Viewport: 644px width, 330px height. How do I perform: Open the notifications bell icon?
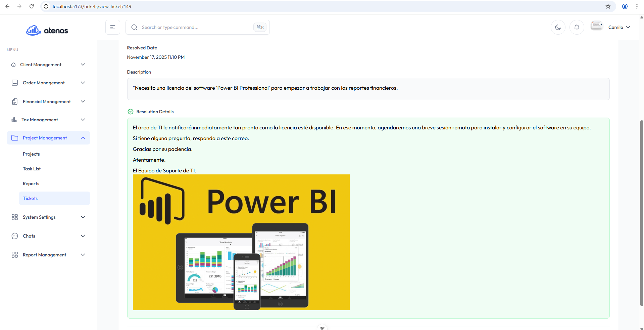point(577,27)
